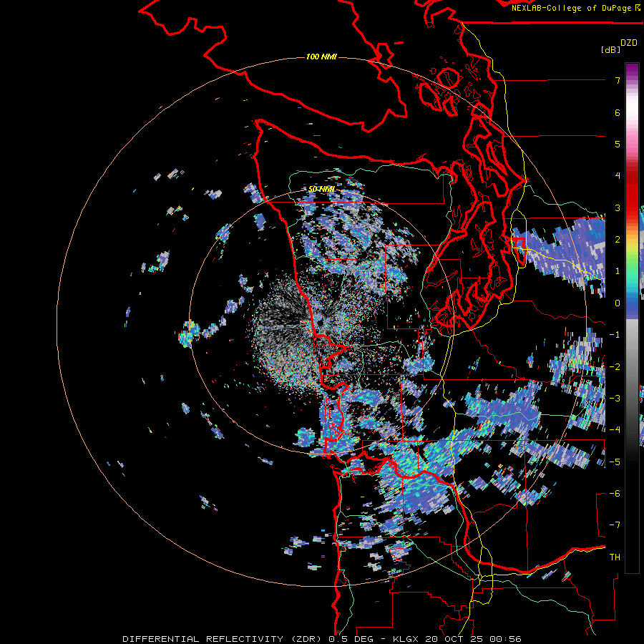Click the color scale value -1 label
This screenshot has width=644, height=644.
[x=615, y=335]
